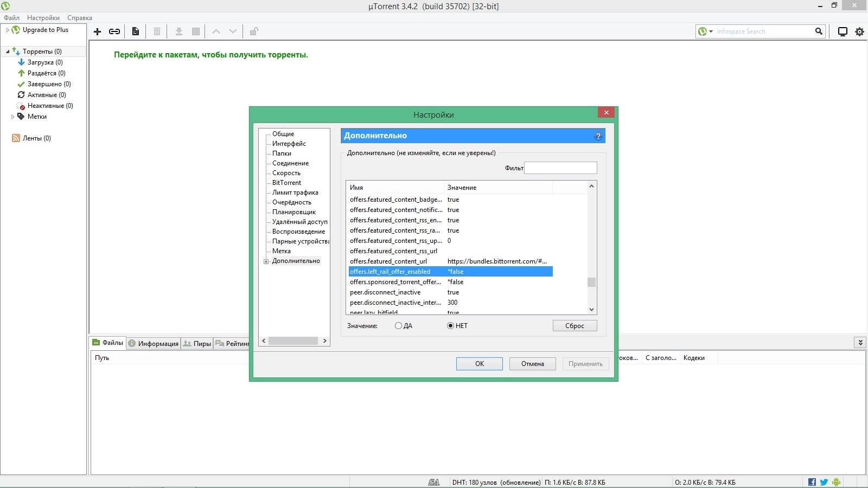Click the DHT network status icon
Viewport: 868px width, 488px height.
click(434, 482)
